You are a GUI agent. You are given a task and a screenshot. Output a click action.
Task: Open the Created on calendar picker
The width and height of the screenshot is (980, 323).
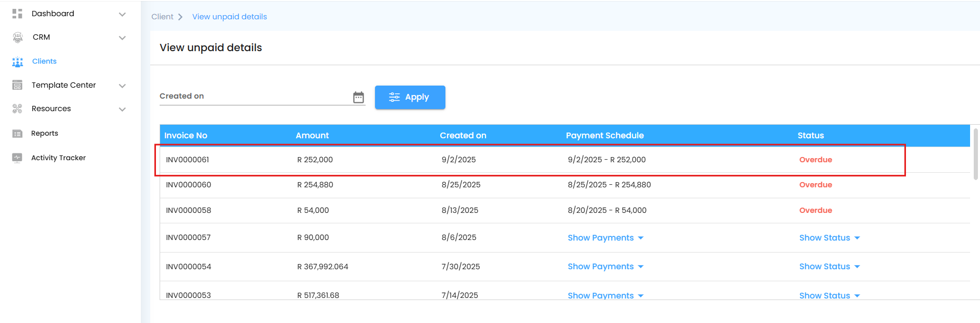coord(358,97)
